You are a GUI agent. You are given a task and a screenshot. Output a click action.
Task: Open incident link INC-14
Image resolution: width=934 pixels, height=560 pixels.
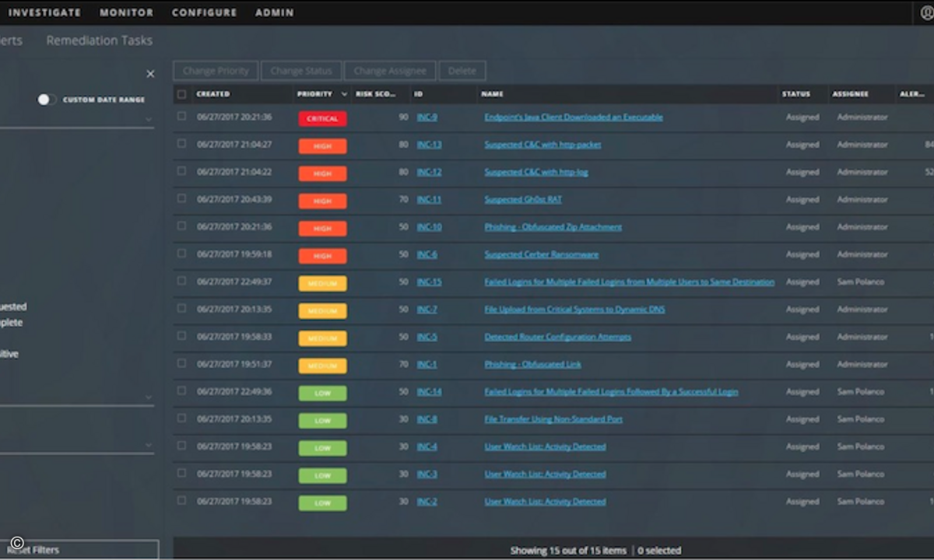[x=429, y=392]
